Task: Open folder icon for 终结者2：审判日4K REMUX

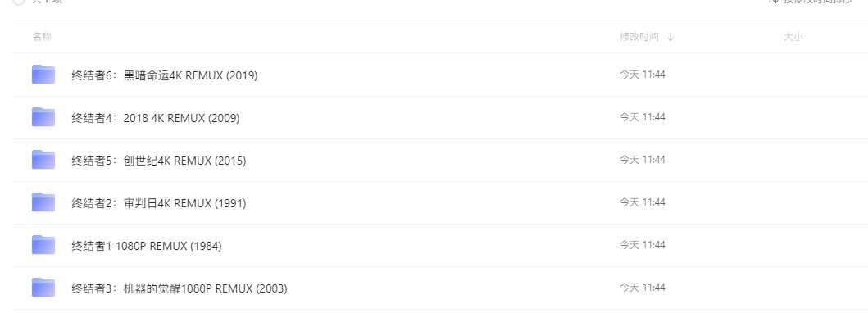Action: tap(43, 202)
